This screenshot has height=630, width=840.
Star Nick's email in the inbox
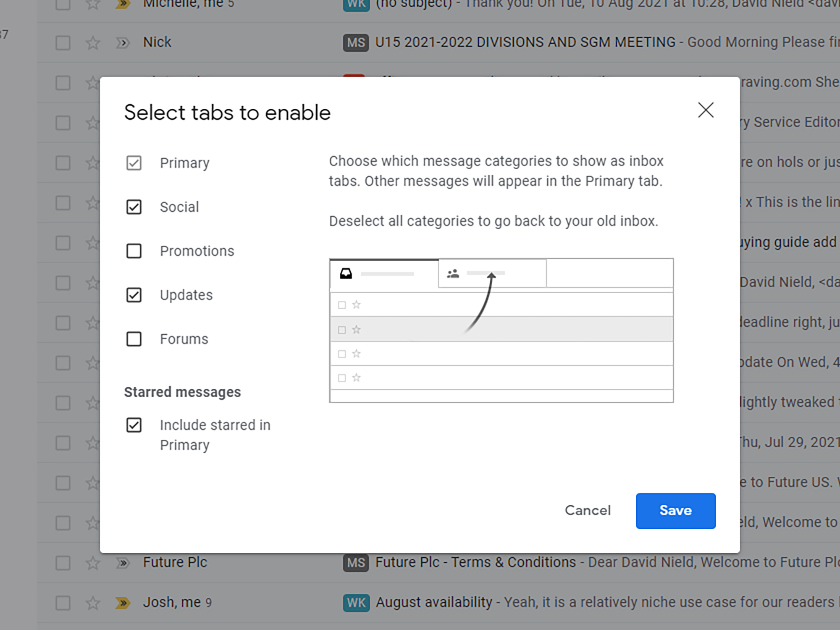tap(93, 42)
